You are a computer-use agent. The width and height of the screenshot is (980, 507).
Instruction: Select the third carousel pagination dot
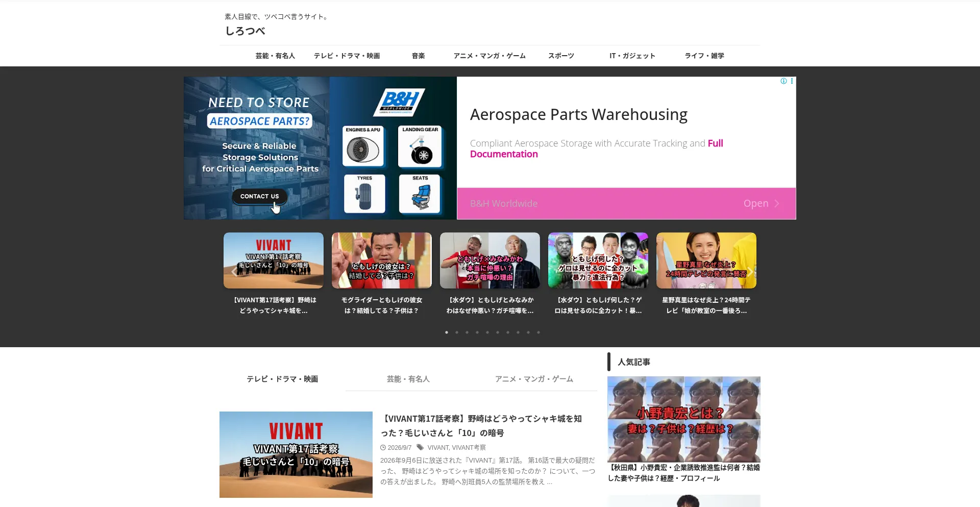(x=467, y=332)
